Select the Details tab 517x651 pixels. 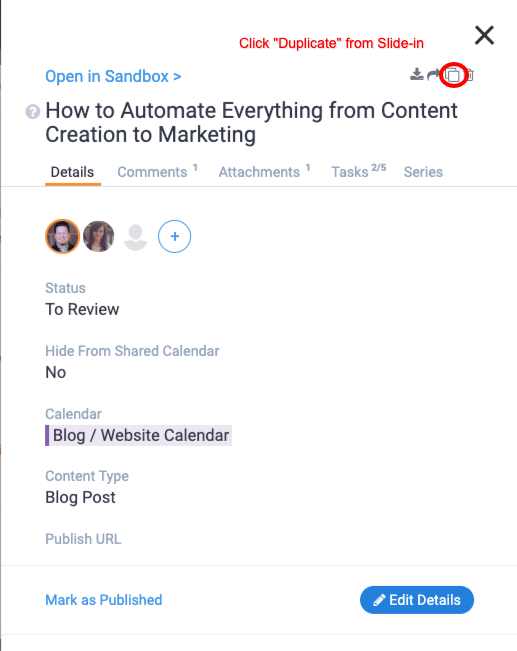[72, 172]
